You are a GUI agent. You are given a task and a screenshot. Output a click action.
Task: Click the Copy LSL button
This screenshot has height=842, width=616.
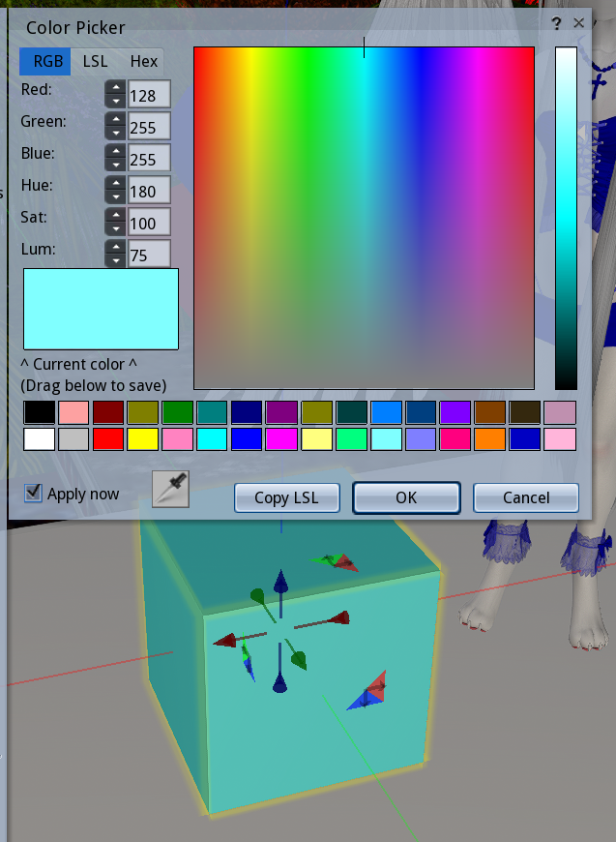(287, 497)
